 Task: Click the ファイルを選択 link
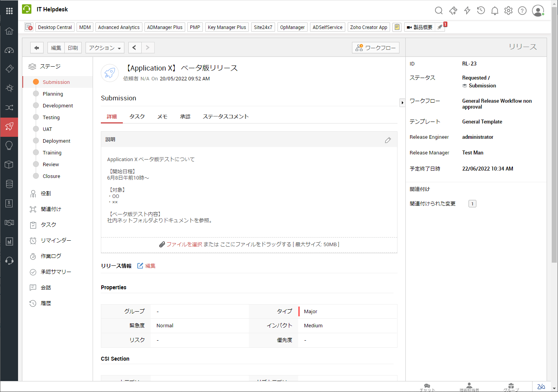[184, 245]
